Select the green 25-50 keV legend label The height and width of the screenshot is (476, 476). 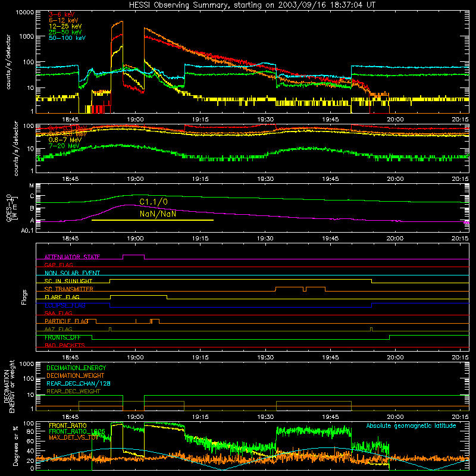65,32
